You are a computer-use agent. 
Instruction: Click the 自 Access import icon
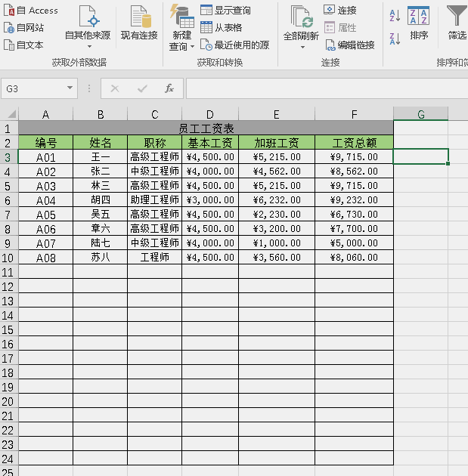pyautogui.click(x=9, y=11)
